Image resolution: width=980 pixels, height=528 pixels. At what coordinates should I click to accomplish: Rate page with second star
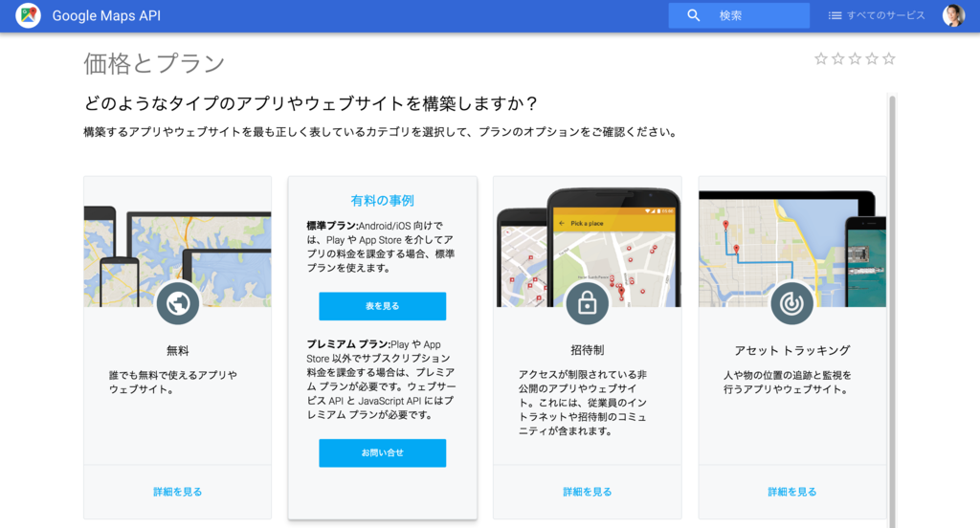coord(837,58)
